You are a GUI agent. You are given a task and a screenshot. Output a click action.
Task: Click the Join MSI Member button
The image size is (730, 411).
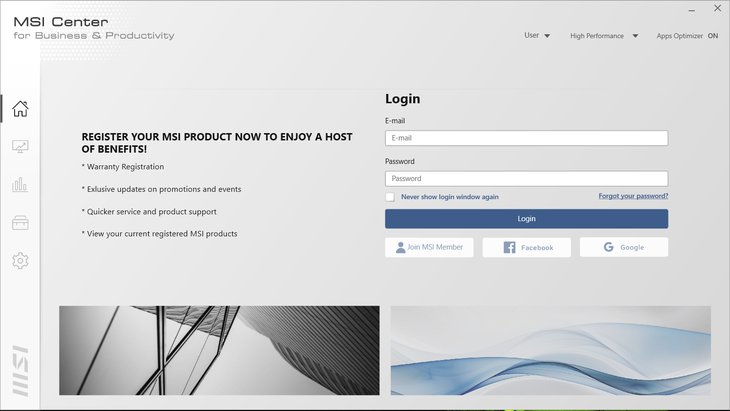click(x=429, y=247)
